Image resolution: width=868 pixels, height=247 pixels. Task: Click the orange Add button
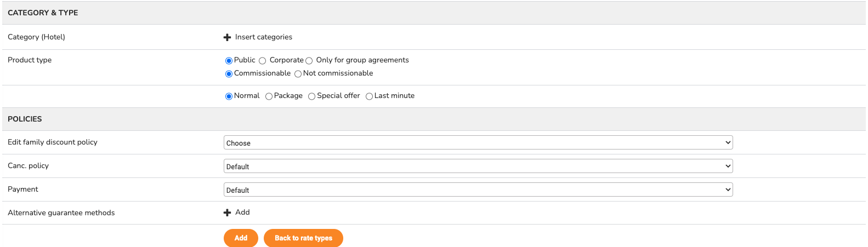click(x=241, y=238)
